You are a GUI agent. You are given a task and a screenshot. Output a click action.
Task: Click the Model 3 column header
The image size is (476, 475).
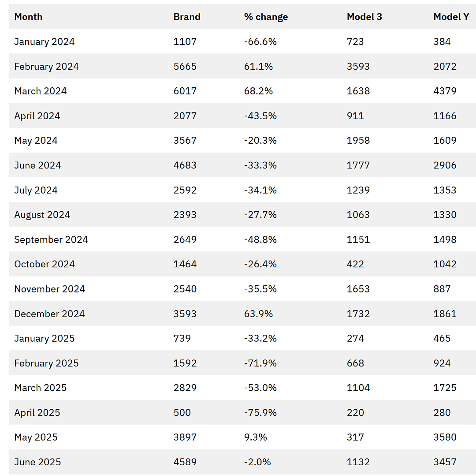click(x=364, y=17)
